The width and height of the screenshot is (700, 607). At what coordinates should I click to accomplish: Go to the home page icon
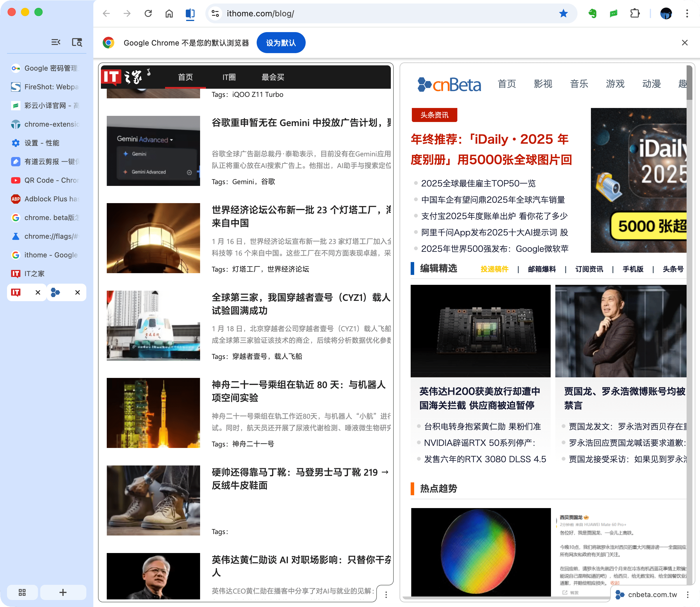[x=169, y=13]
